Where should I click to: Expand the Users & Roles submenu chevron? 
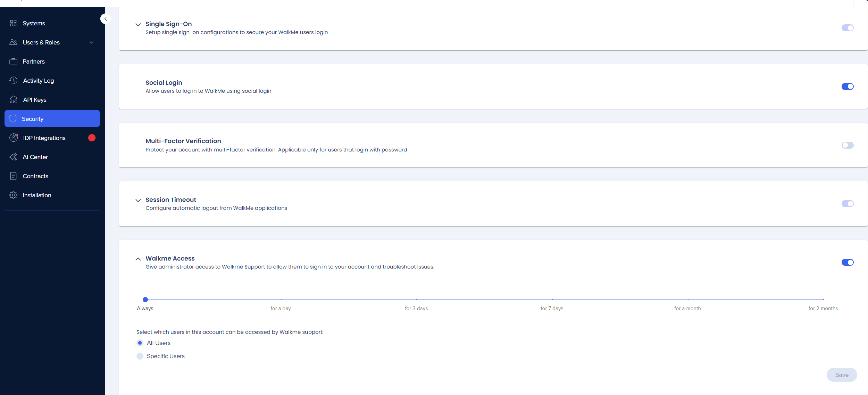point(92,42)
